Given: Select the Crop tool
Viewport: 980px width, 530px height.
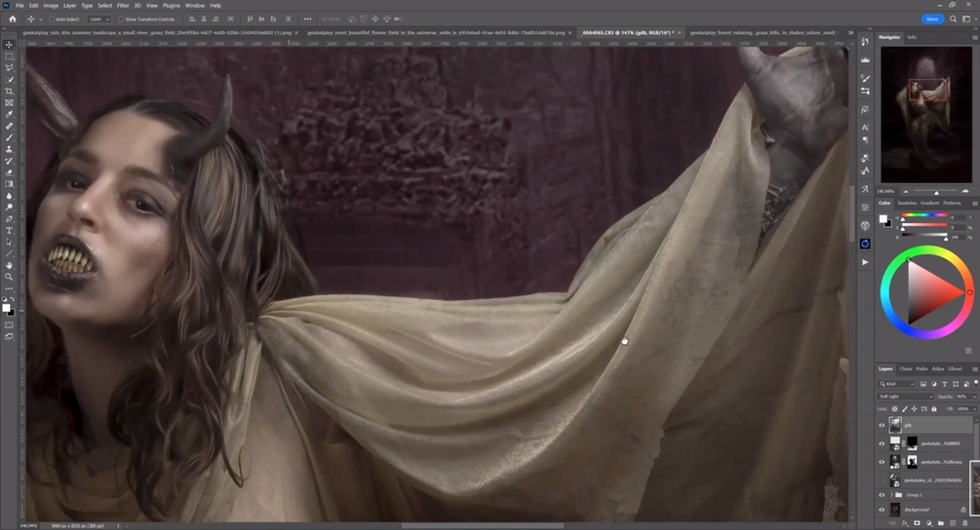Looking at the screenshot, I should [x=9, y=92].
